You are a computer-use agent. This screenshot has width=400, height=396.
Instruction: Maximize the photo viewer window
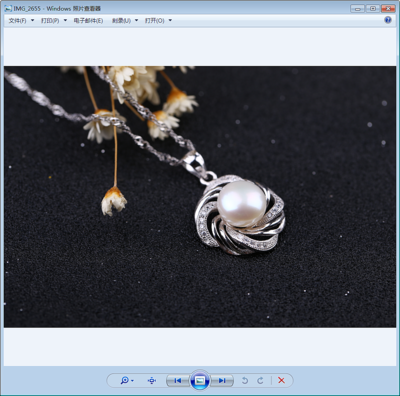[x=373, y=9]
